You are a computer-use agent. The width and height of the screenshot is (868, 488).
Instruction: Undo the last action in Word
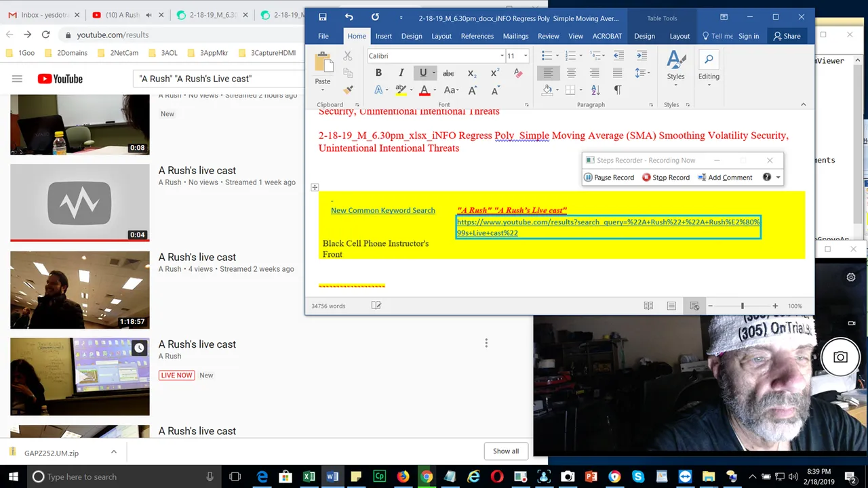[349, 18]
